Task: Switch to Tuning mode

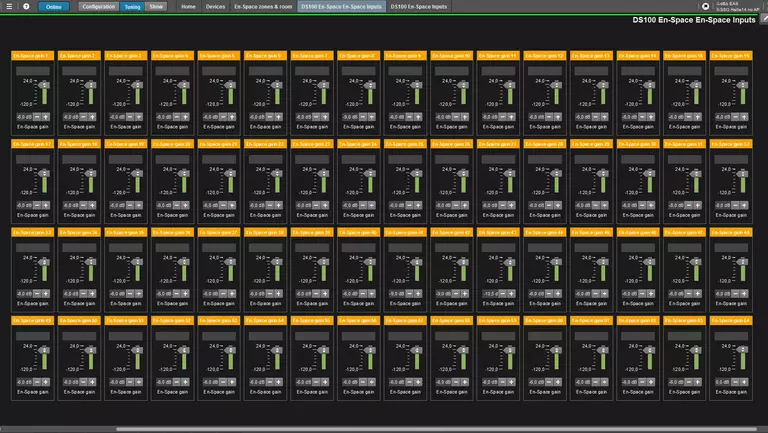Action: coord(132,7)
